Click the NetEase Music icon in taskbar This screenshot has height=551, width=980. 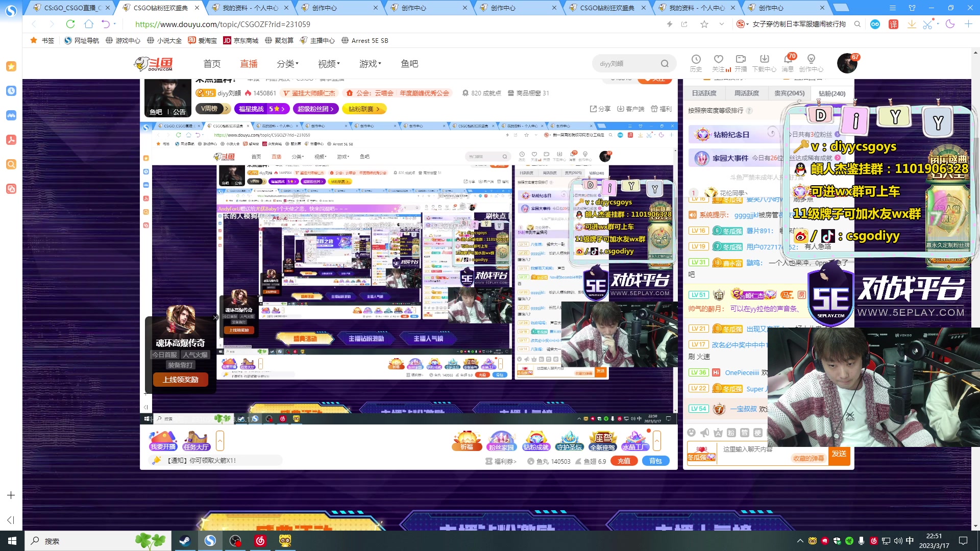pyautogui.click(x=260, y=541)
